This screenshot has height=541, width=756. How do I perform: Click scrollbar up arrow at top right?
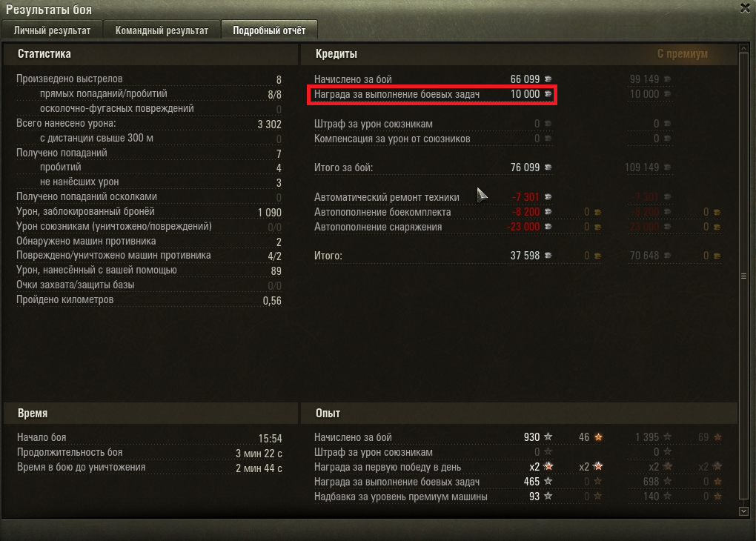743,48
